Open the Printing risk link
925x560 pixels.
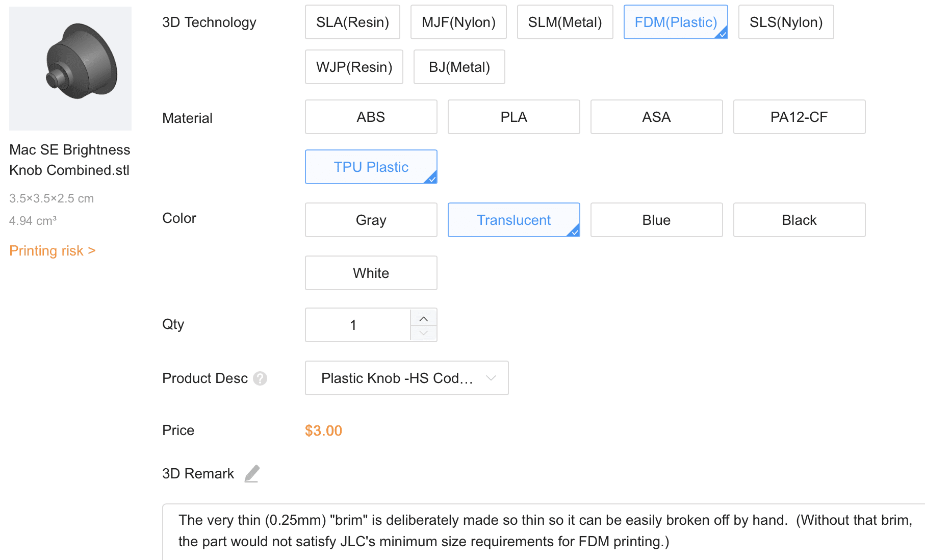pyautogui.click(x=53, y=251)
